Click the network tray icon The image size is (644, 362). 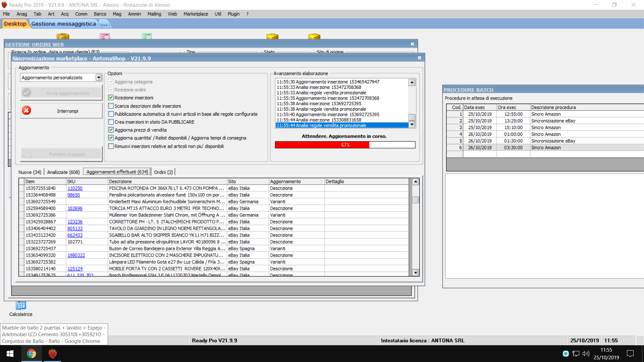point(576,354)
